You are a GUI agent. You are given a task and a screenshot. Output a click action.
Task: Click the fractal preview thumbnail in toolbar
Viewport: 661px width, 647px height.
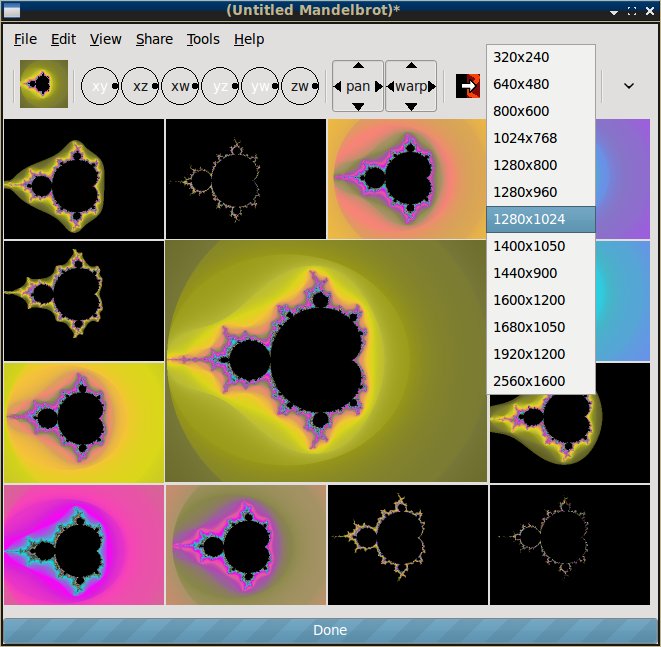[44, 84]
